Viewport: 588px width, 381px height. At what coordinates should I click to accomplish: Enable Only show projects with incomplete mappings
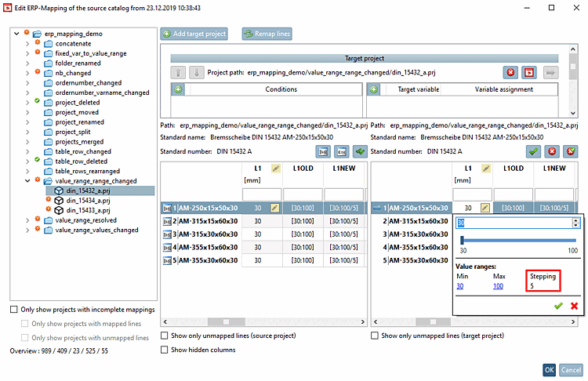point(14,310)
